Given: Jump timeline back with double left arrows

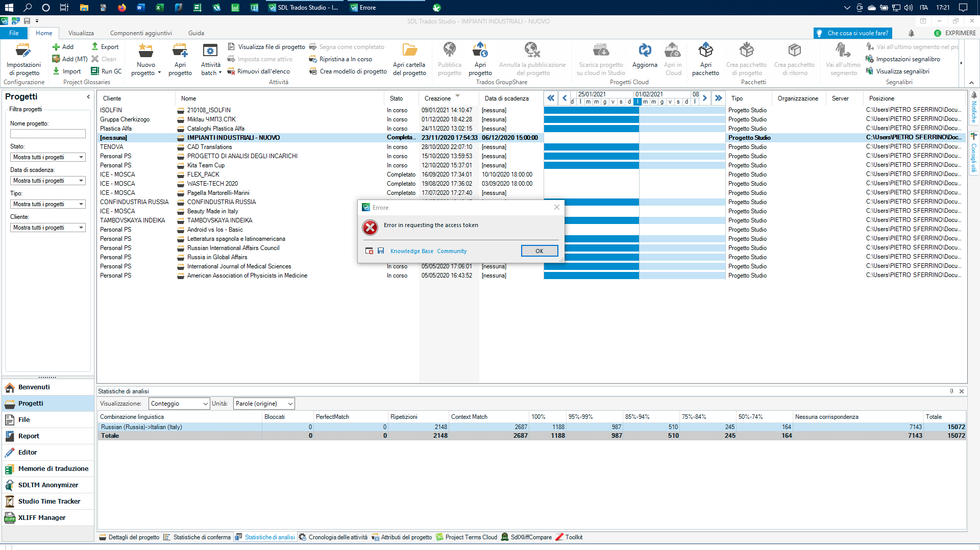Looking at the screenshot, I should (x=551, y=98).
